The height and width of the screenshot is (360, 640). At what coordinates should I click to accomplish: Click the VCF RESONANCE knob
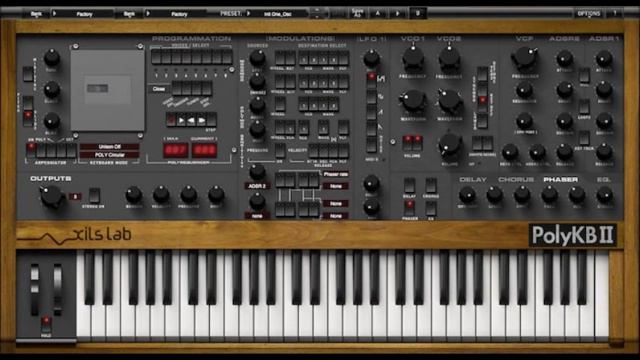tap(524, 90)
